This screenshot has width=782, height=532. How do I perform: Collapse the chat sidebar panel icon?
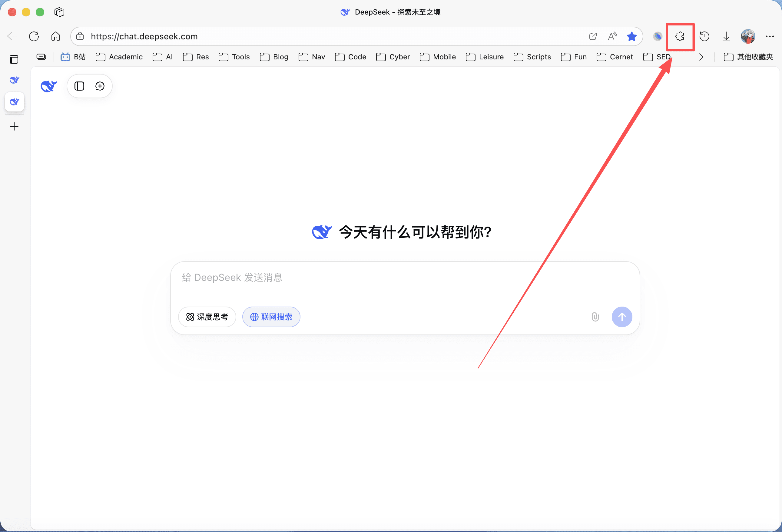[79, 86]
